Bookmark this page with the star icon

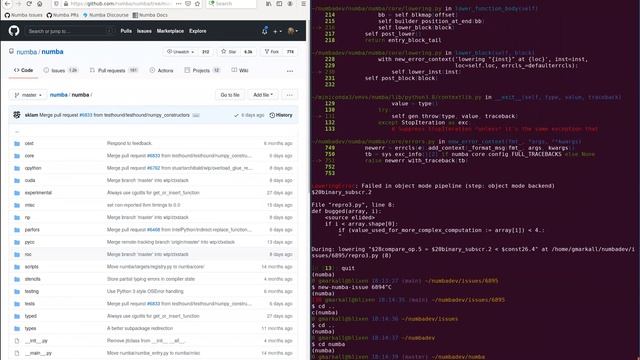198,4
